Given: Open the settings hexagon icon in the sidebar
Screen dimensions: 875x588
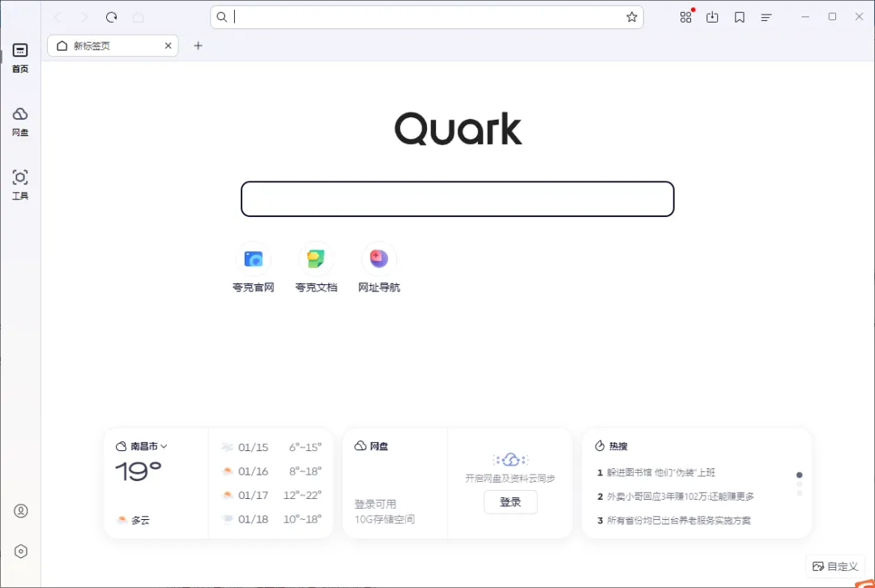Looking at the screenshot, I should pos(20,552).
